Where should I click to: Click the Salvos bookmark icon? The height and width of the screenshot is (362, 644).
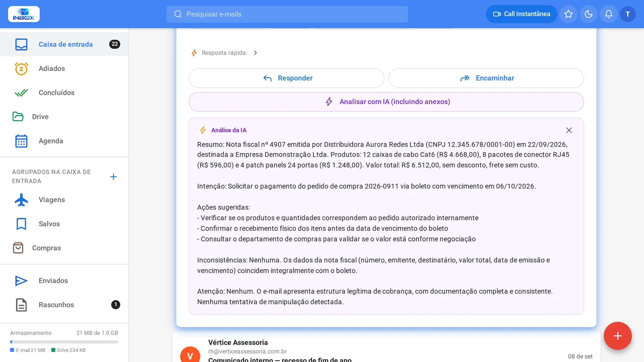21,224
